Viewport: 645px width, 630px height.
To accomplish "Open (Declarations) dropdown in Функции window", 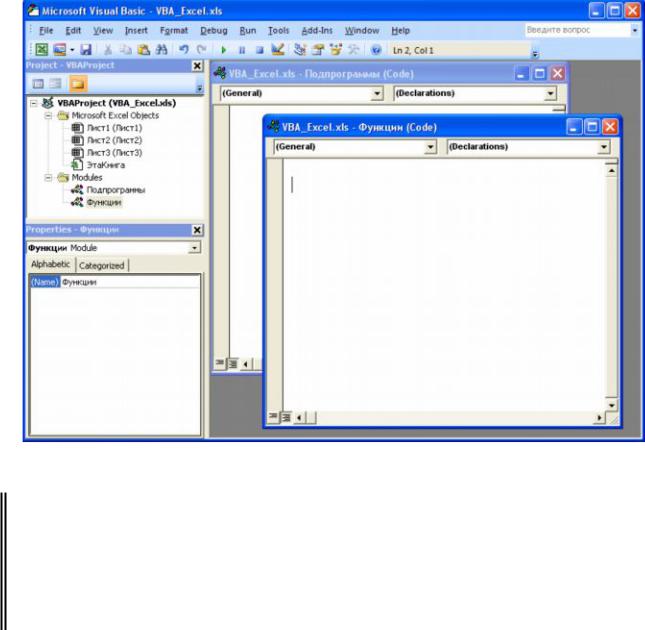I will point(603,147).
